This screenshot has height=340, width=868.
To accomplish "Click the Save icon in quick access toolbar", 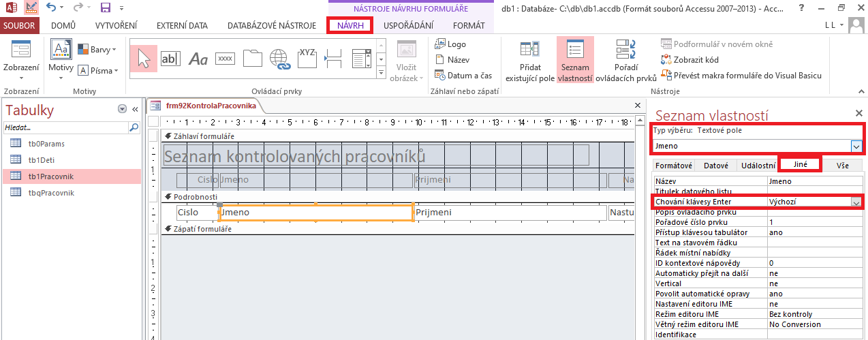I will point(105,8).
